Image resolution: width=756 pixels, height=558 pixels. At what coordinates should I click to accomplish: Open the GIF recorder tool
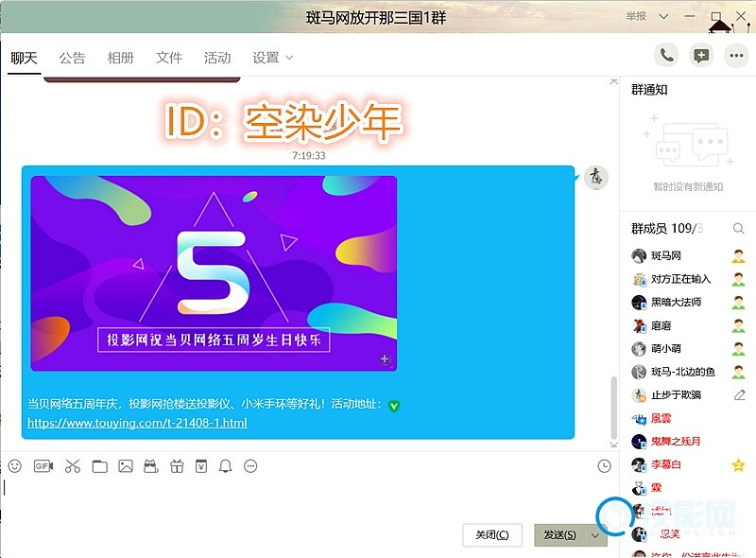tap(43, 466)
